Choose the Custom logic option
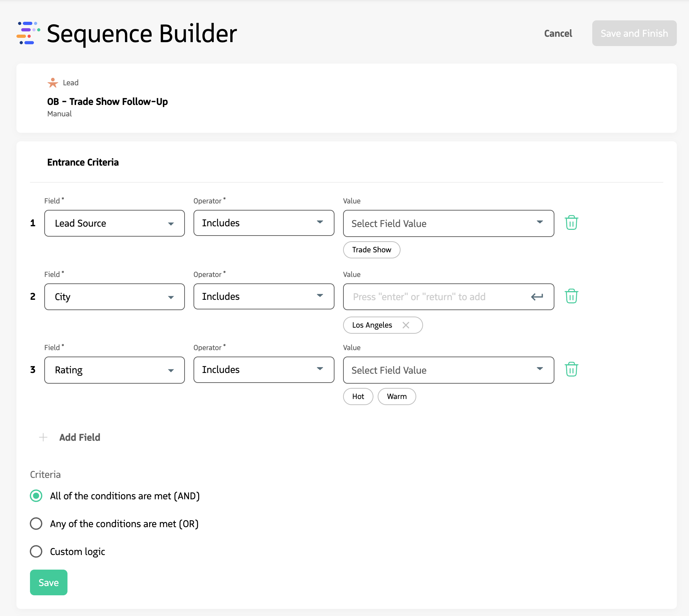689x616 pixels. pyautogui.click(x=36, y=551)
